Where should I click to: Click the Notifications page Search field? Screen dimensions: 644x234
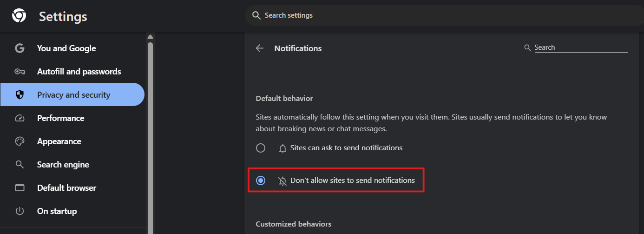pos(580,47)
